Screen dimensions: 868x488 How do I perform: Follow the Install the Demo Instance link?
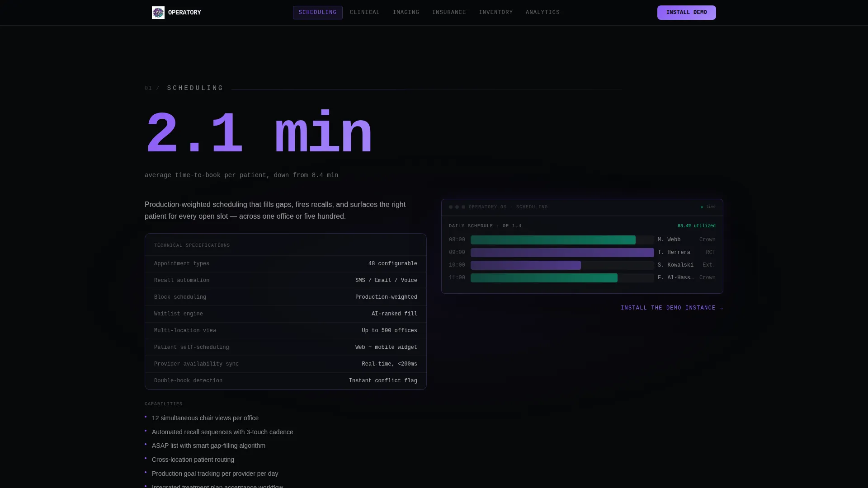(672, 308)
